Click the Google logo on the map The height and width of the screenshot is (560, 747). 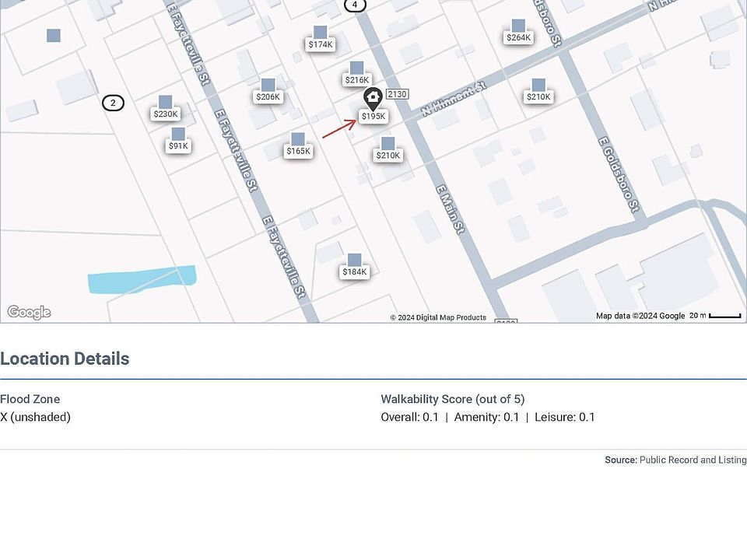pos(29,313)
